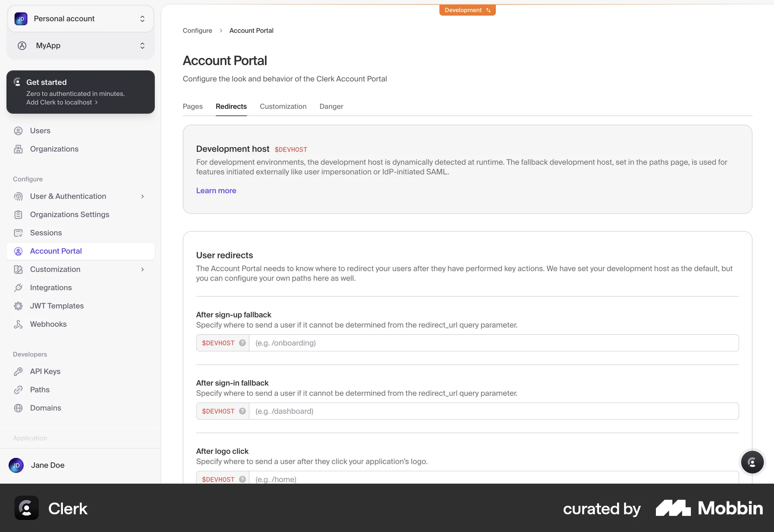Click the After sign-in fallback input field

[x=493, y=411]
